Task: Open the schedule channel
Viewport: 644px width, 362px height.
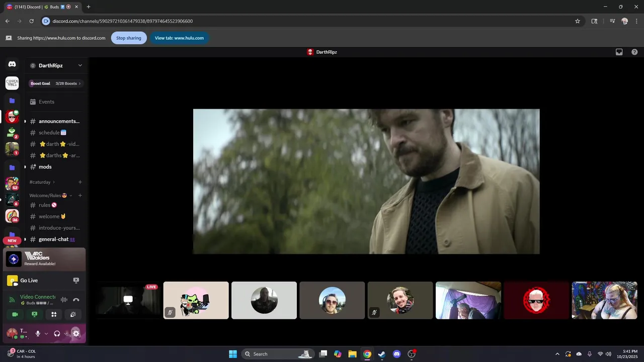Action: [x=56, y=133]
